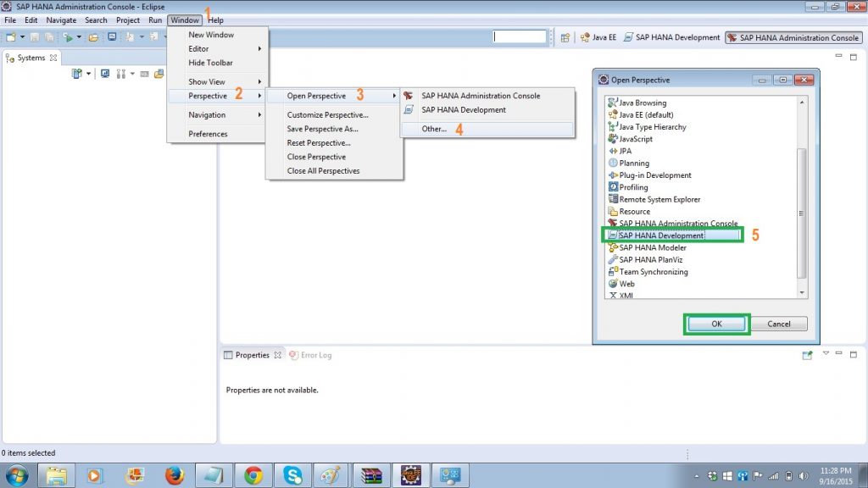Open Google Chrome from the taskbar
868x488 pixels.
pos(253,475)
